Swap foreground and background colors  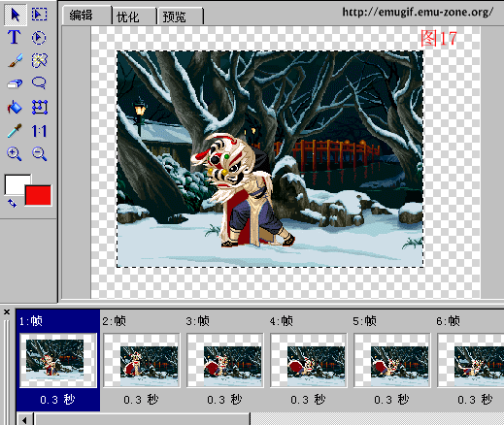point(12,203)
